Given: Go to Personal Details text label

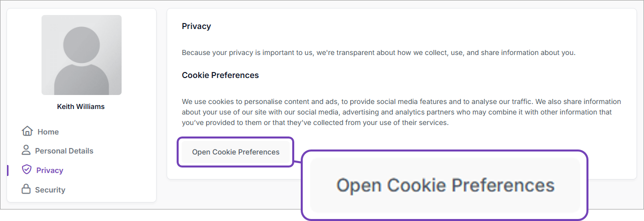Looking at the screenshot, I should coord(64,151).
